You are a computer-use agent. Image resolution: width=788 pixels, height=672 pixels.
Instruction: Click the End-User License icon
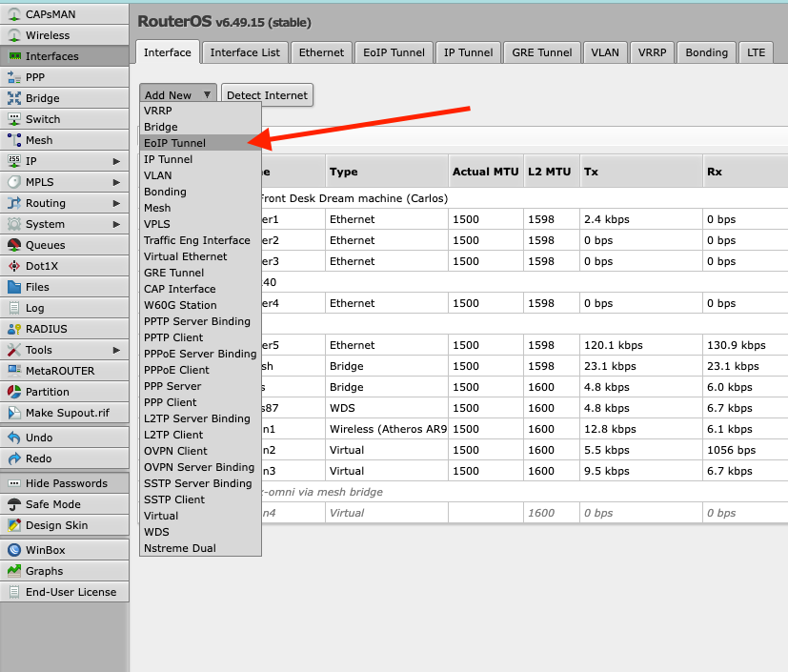pyautogui.click(x=14, y=592)
